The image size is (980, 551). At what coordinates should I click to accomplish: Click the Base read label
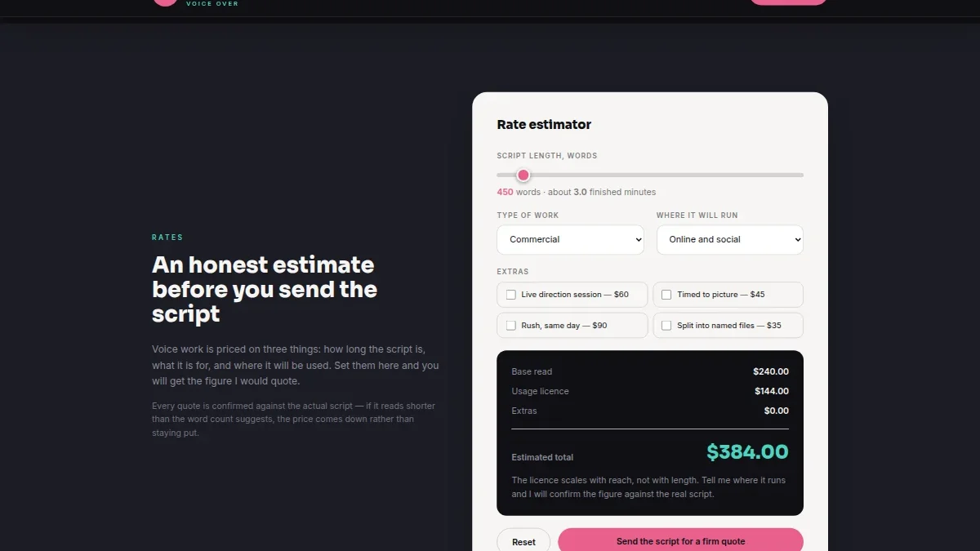point(532,372)
